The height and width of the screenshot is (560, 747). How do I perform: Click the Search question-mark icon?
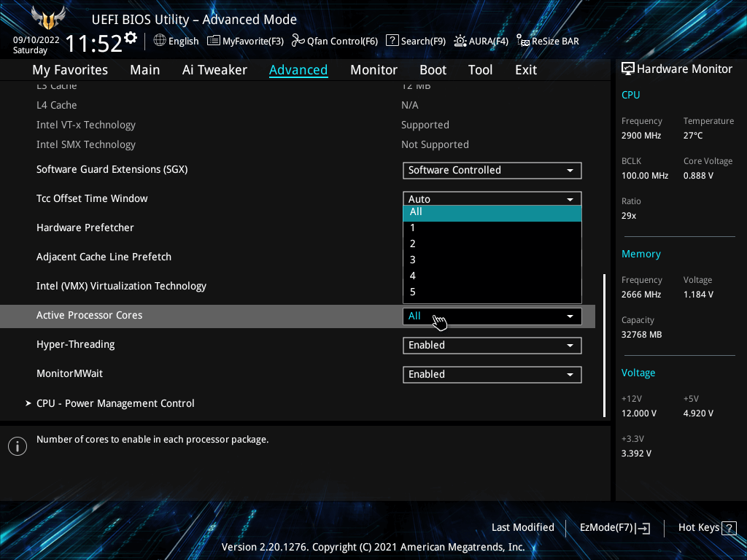(392, 41)
